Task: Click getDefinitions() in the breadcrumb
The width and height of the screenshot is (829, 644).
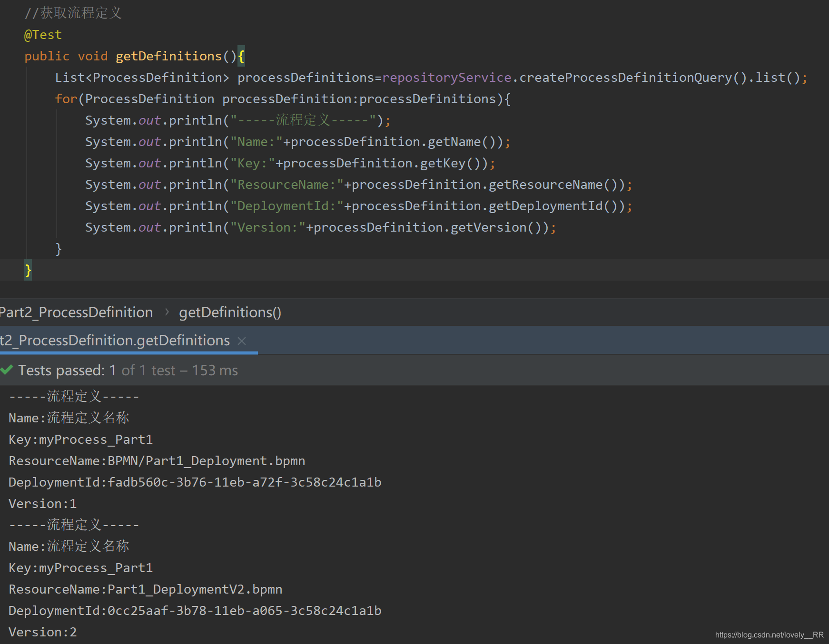Action: tap(230, 312)
